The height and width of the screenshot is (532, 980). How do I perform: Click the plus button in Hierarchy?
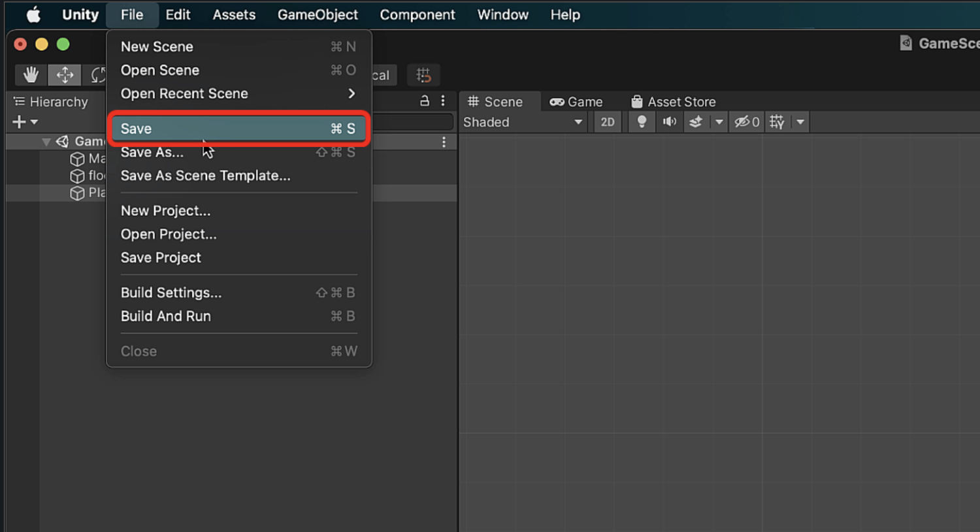19,122
